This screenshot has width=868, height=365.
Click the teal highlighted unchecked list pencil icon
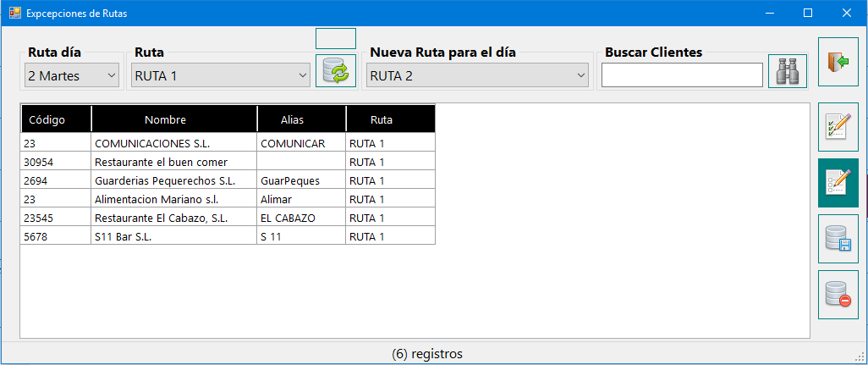[838, 183]
